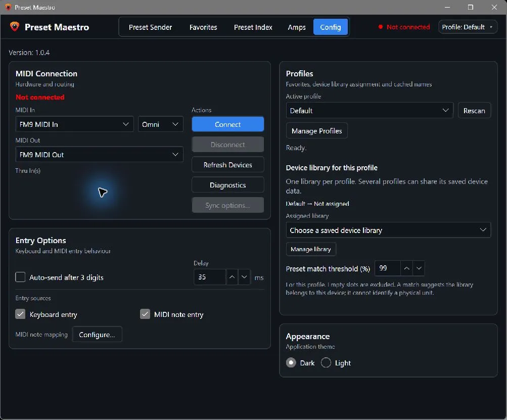Click the Not connected label in header
Screen dimensions: 507x420
(408, 27)
